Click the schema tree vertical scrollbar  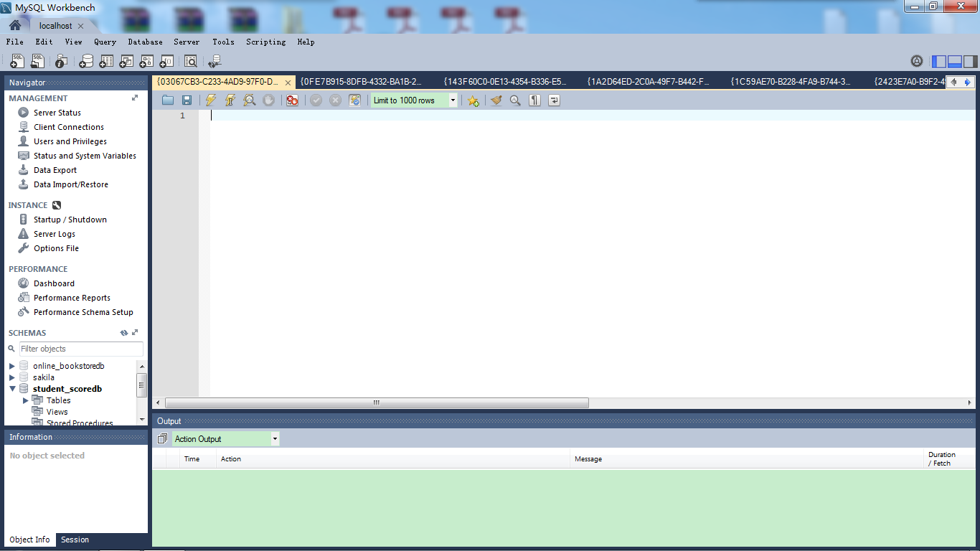142,385
